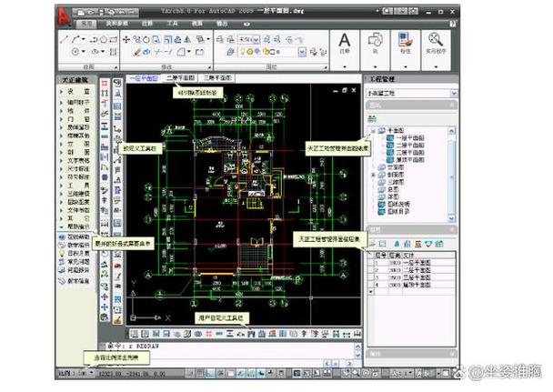Screen dimensions: 553x392
Task: Select the Line tool in the ribbon
Action: (x=62, y=40)
